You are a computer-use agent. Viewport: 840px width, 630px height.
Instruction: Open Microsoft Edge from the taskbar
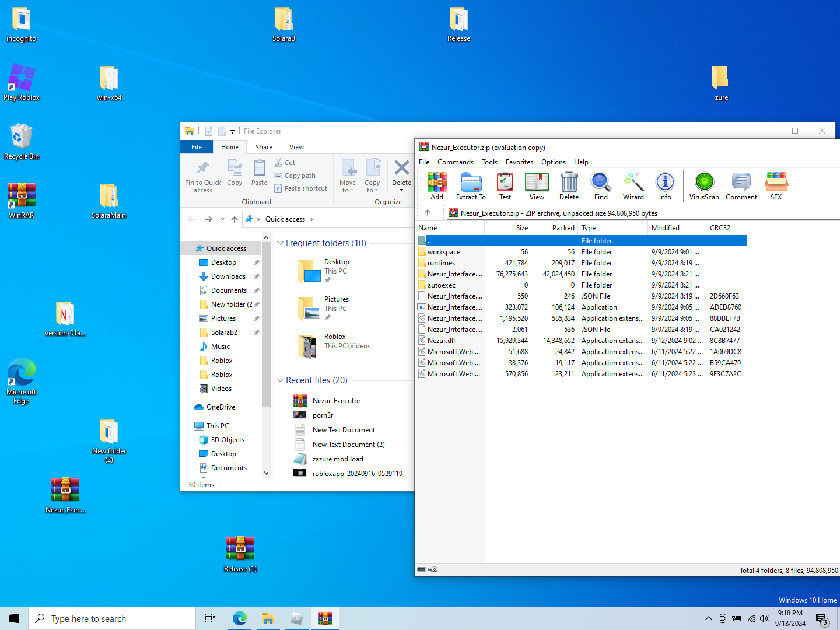[239, 618]
